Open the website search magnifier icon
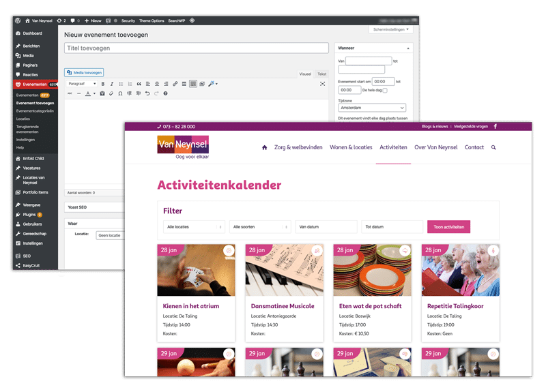The height and width of the screenshot is (392, 546). click(x=493, y=147)
